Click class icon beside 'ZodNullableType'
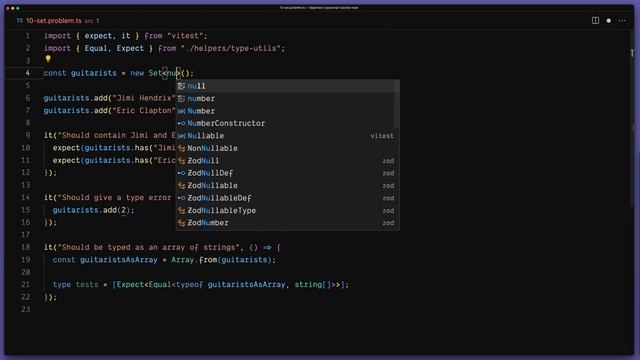The image size is (640, 360). pos(182,211)
